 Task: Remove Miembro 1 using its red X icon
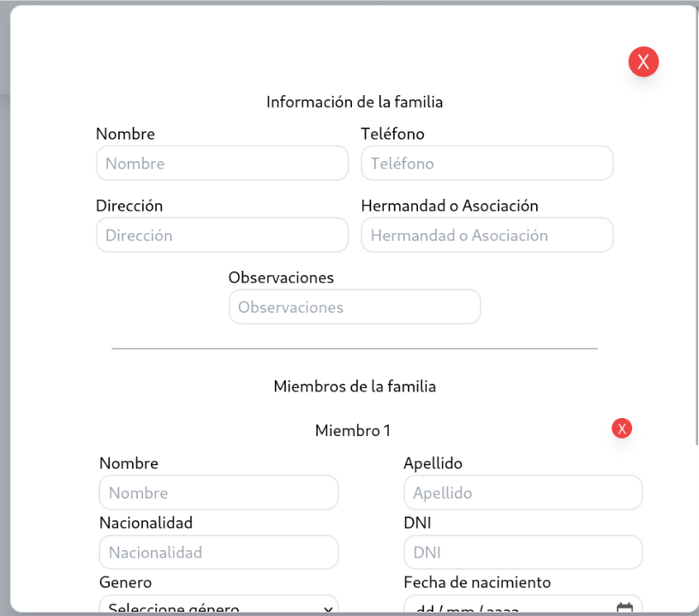point(622,428)
